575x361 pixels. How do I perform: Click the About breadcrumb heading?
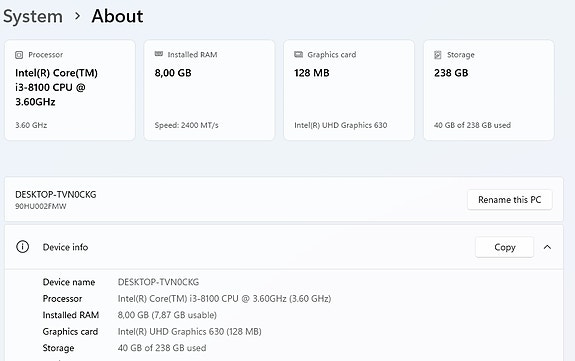coord(117,17)
